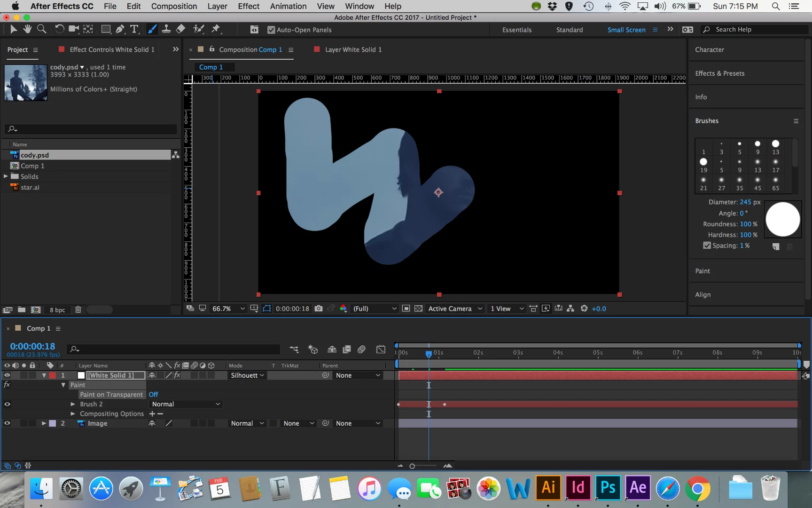Toggle transparency grid in viewer

[418, 309]
